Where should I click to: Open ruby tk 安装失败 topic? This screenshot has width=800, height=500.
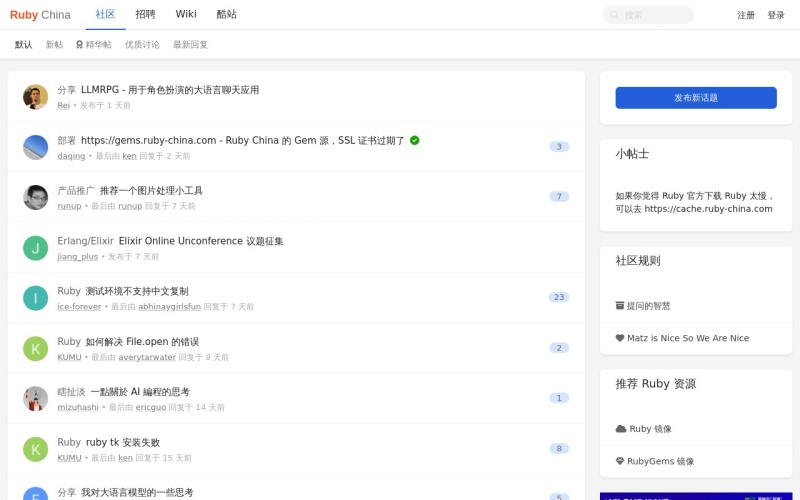(123, 442)
